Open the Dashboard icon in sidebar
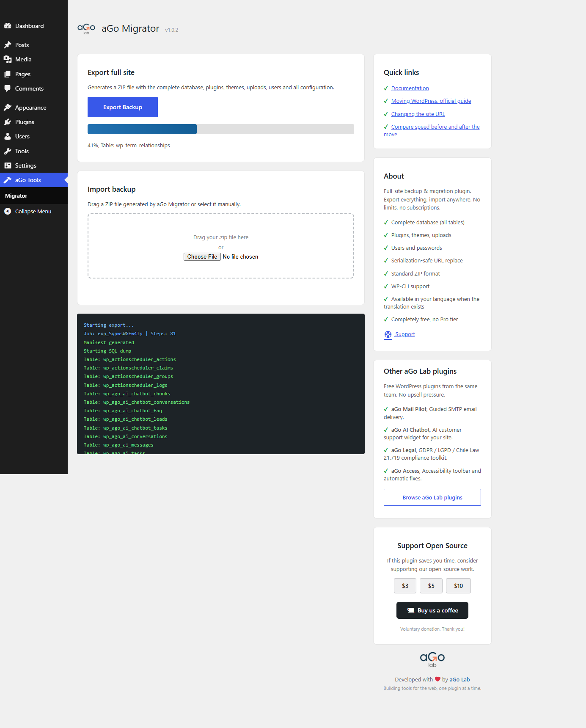The image size is (586, 728). pyautogui.click(x=8, y=26)
